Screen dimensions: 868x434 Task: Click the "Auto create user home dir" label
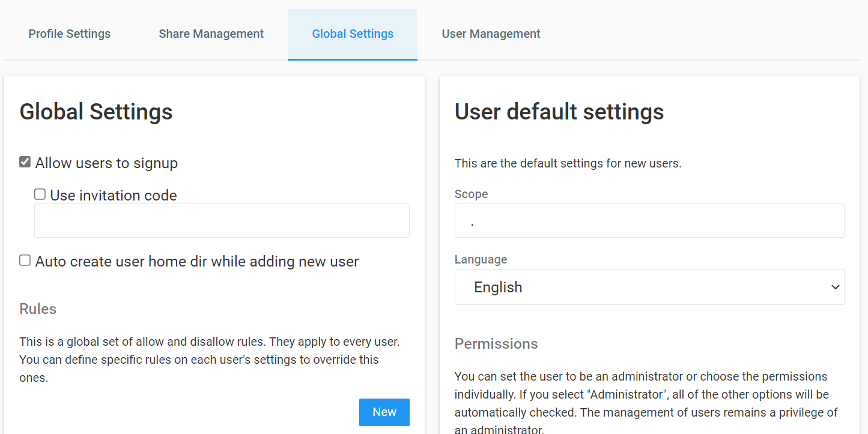pyautogui.click(x=197, y=262)
